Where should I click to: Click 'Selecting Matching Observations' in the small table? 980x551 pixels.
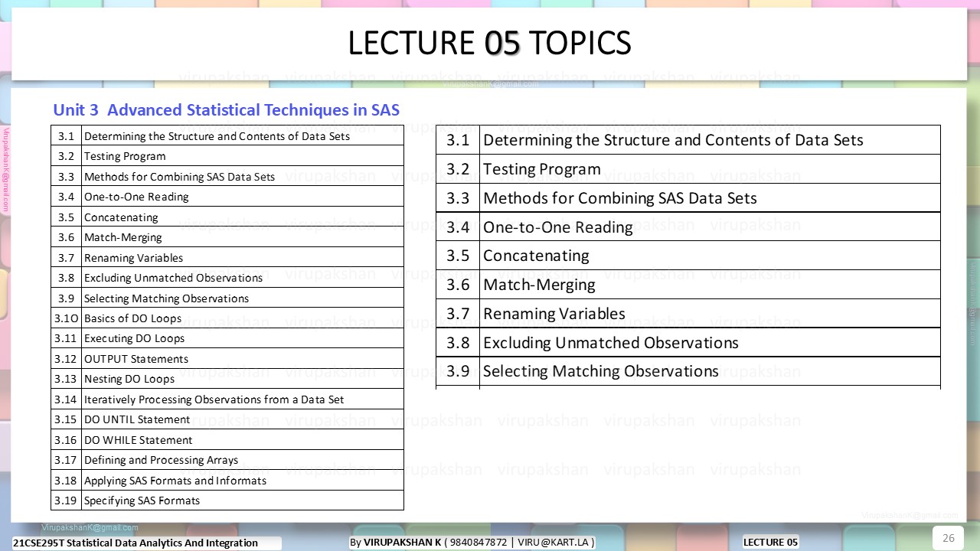[x=166, y=298]
